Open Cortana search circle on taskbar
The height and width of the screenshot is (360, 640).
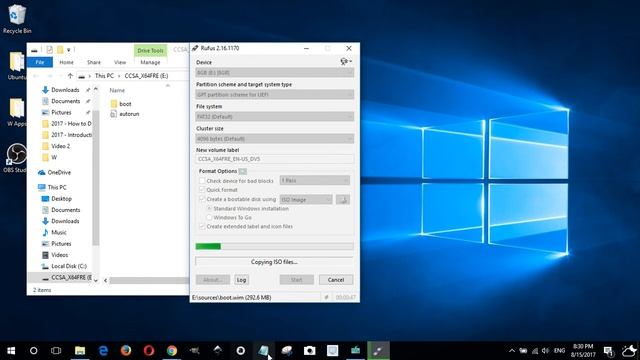point(33,351)
